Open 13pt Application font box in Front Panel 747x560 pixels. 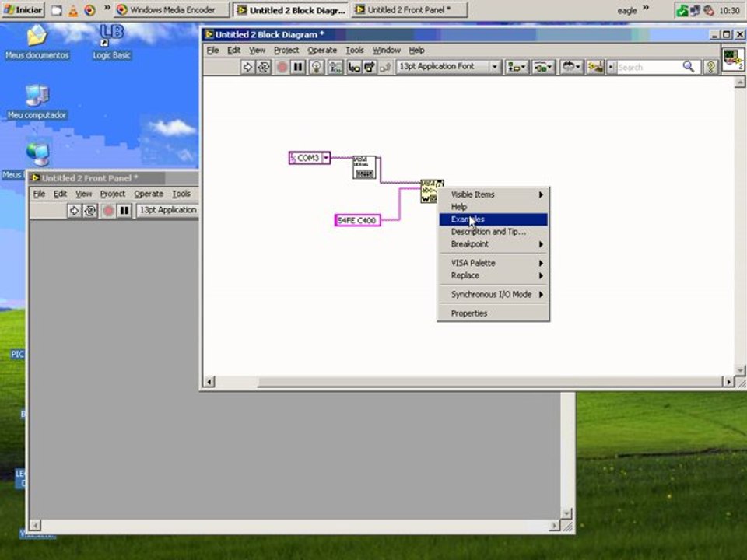coord(168,210)
